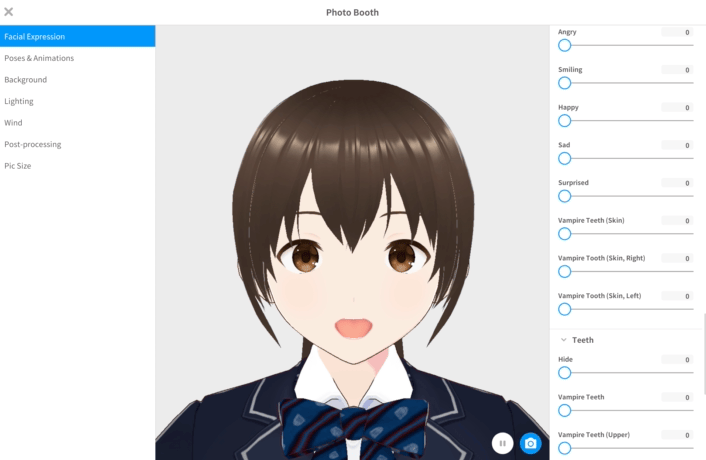The height and width of the screenshot is (460, 706).
Task: Click the Vampire Teeth (Upper) slider handle
Action: click(564, 448)
